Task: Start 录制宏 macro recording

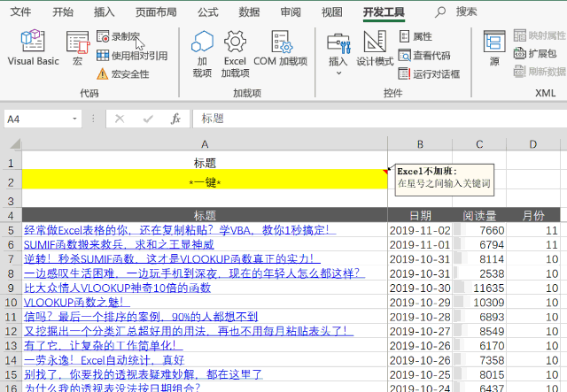Action: coord(118,36)
